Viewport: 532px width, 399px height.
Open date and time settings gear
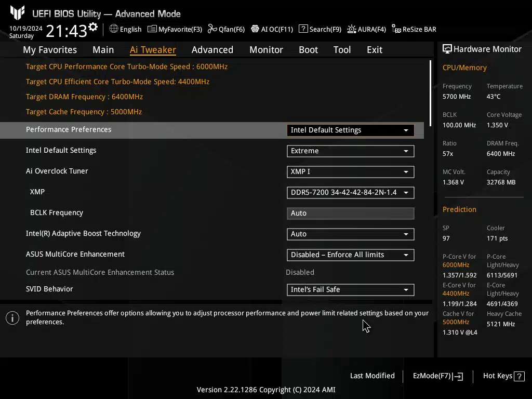click(92, 27)
